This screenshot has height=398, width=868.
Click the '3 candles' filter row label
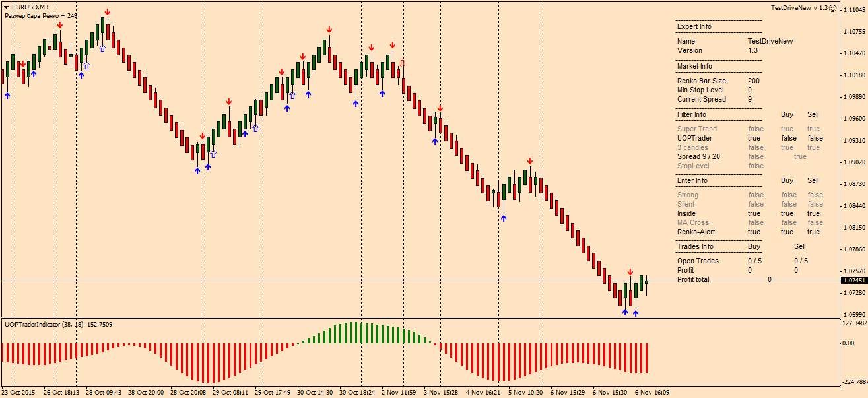click(692, 147)
